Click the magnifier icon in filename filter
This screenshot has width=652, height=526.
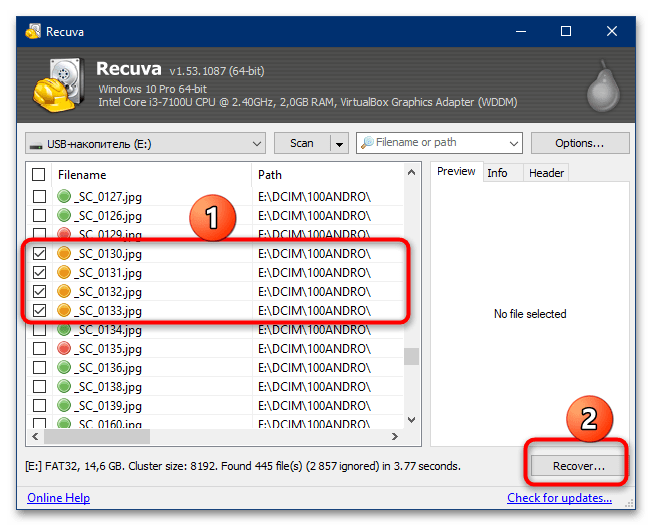tap(367, 143)
